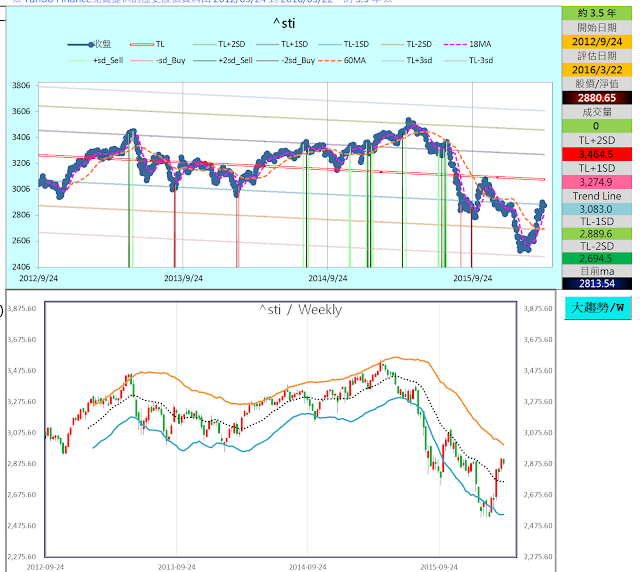Click the TL-2SD value 2,694.5 cell
The image size is (640, 572).
pyautogui.click(x=597, y=258)
